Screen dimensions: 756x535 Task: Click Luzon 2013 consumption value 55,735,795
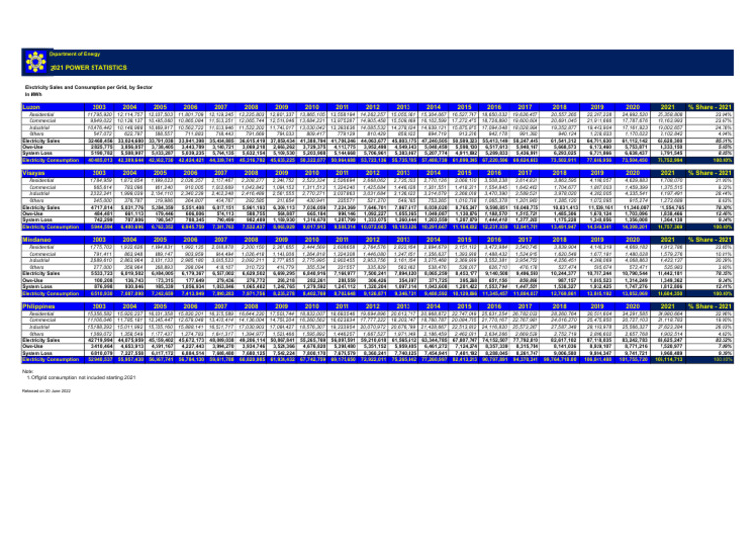click(x=403, y=160)
